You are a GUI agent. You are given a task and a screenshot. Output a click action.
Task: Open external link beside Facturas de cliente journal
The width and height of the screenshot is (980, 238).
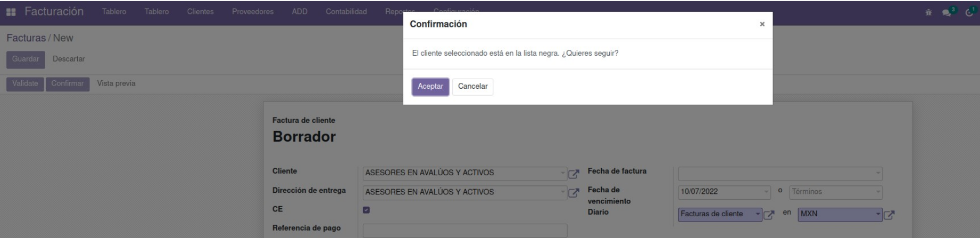tap(769, 215)
